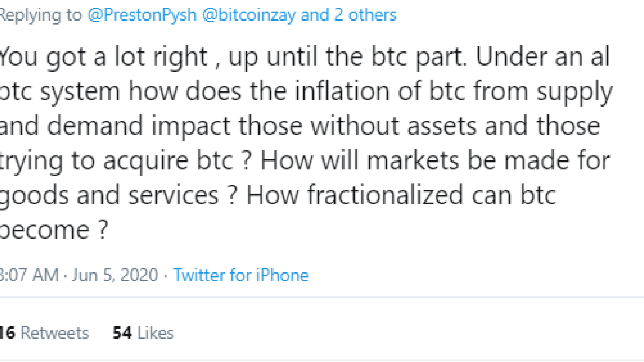This screenshot has width=644, height=362.
Task: Click the Likes count number 54
Action: pos(122,333)
